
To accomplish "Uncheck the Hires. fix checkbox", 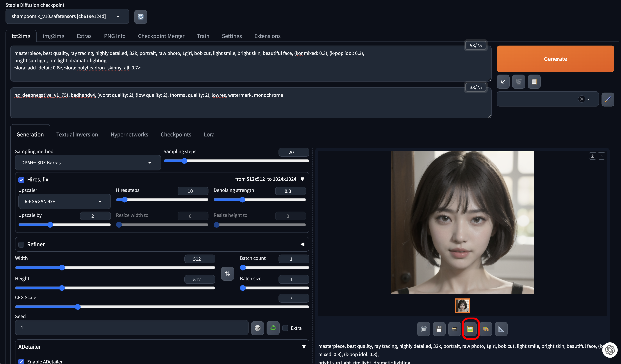I will click(22, 180).
